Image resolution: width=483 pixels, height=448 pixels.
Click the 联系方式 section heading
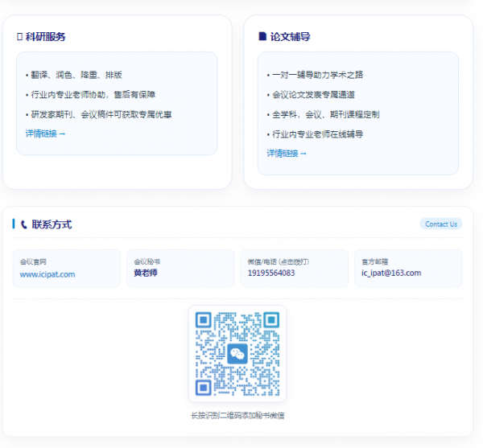(x=52, y=224)
